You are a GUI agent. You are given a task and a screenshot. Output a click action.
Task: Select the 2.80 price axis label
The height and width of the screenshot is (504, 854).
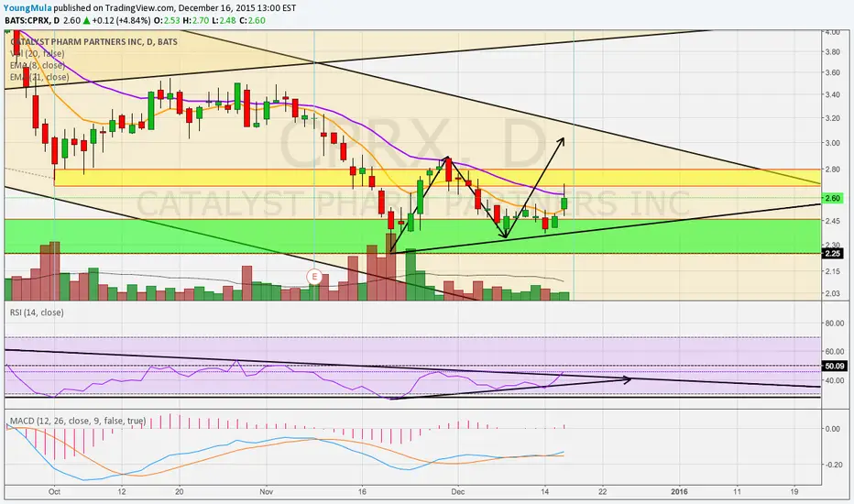pyautogui.click(x=832, y=170)
